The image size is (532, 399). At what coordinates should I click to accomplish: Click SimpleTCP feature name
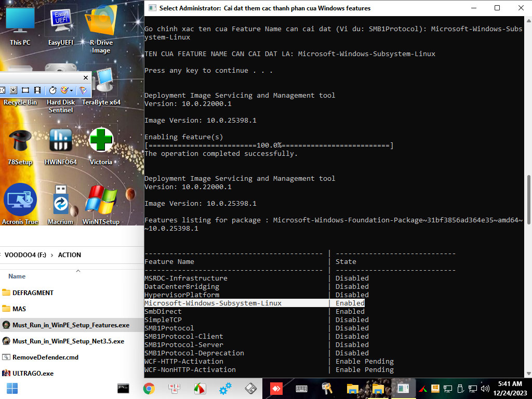pos(163,320)
